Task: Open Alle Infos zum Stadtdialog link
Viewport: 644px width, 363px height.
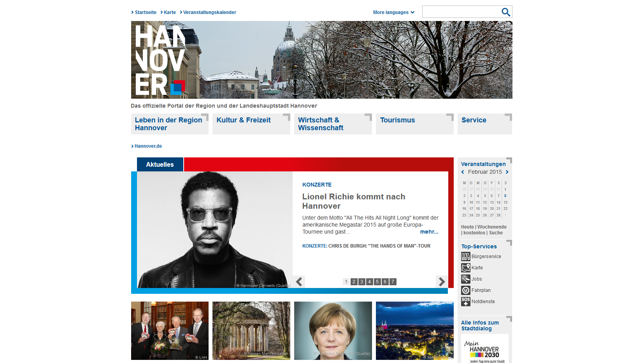Action: [x=480, y=326]
